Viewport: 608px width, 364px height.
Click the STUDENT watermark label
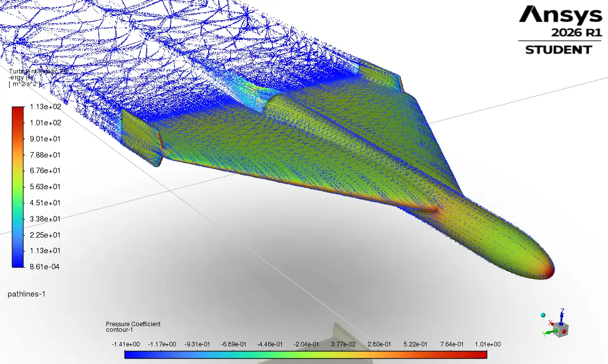point(559,50)
